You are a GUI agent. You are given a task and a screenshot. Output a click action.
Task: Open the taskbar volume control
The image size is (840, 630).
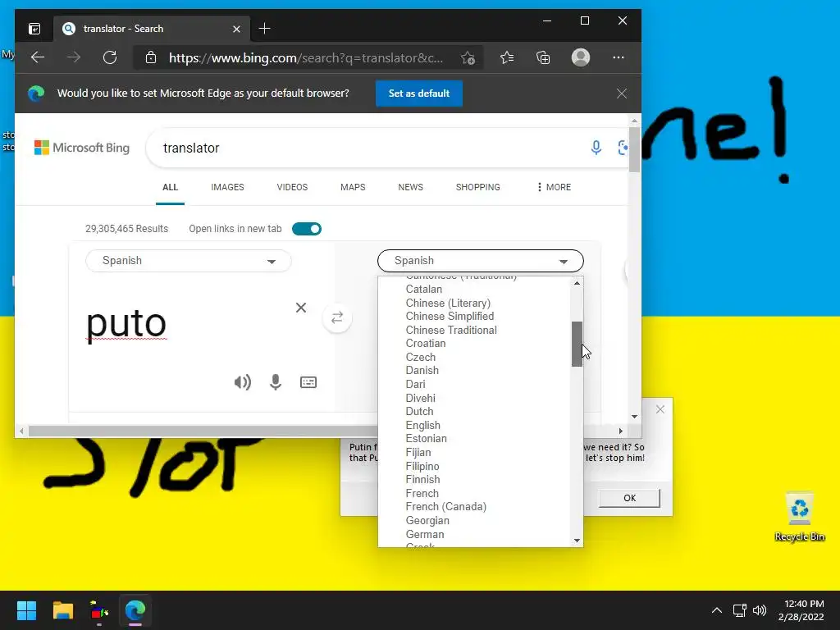(760, 610)
